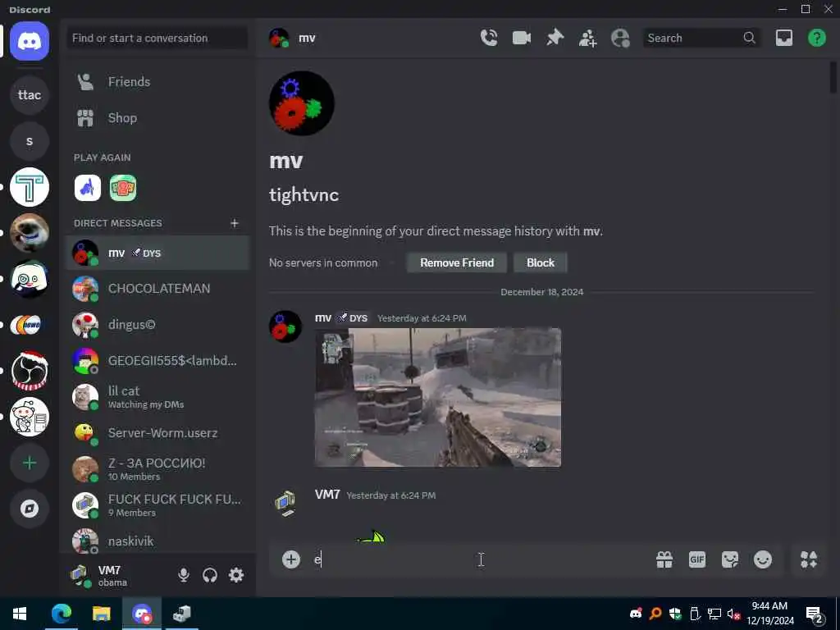The width and height of the screenshot is (840, 630).
Task: Open user settings gear
Action: tap(236, 575)
